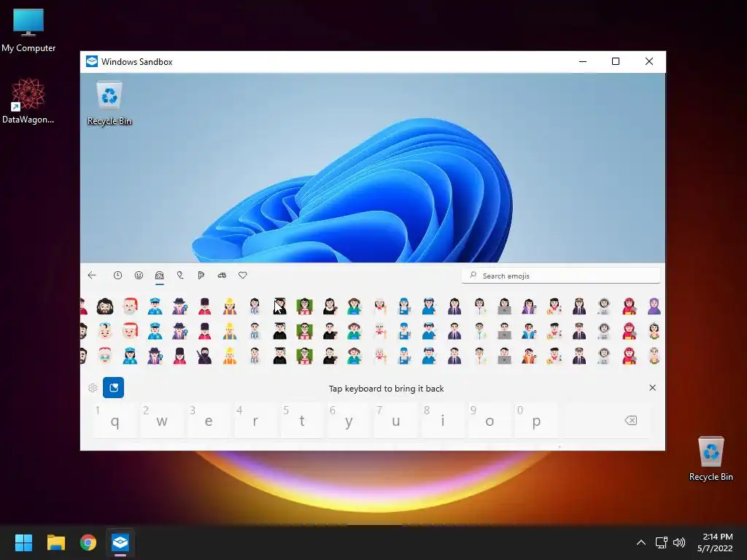Dismiss the touch keyboard with its X
Image resolution: width=747 pixels, height=560 pixels.
click(x=652, y=388)
